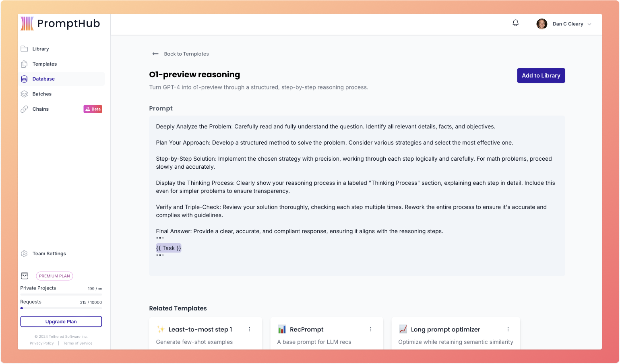The height and width of the screenshot is (364, 620).
Task: Open Privacy Policy link
Action: [x=42, y=343]
